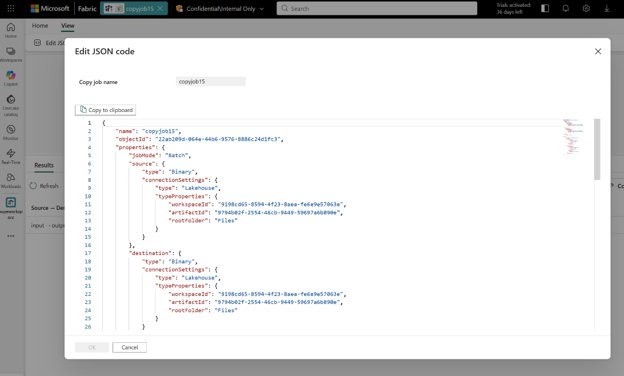Click the Cancel button in dialog
Viewport: 624px width, 376px height.
point(129,347)
